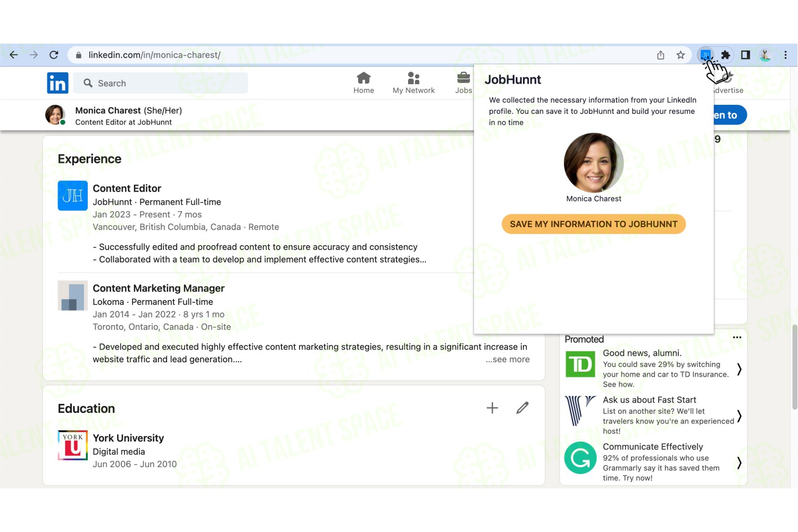Screen dimensions: 798x532
Task: Click the Lokoma company logo
Action: 73,296
